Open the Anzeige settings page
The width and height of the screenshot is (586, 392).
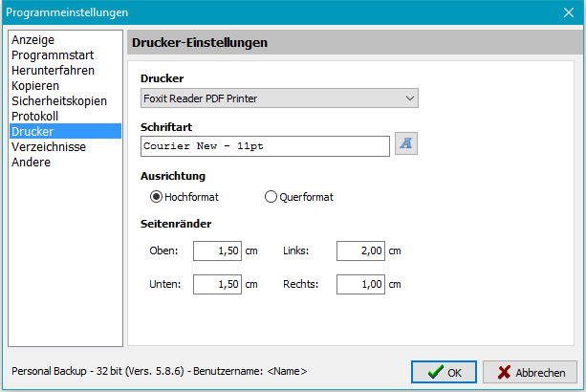click(x=33, y=40)
